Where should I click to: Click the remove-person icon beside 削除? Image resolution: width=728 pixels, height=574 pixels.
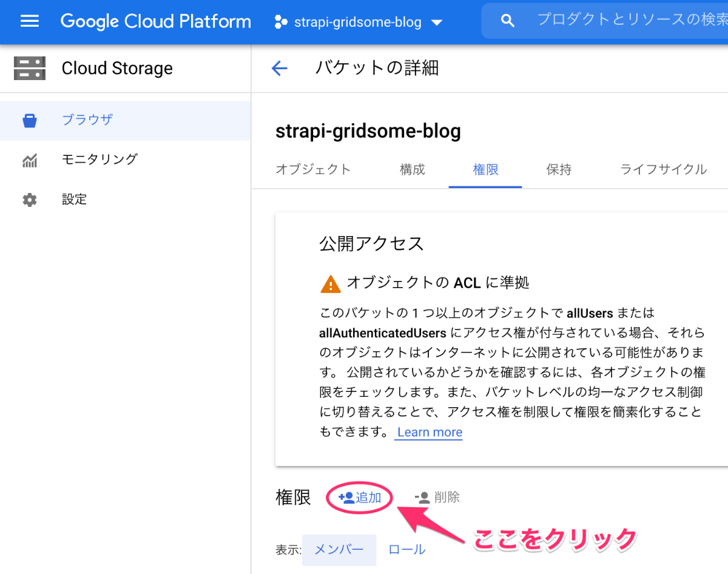pyautogui.click(x=422, y=498)
